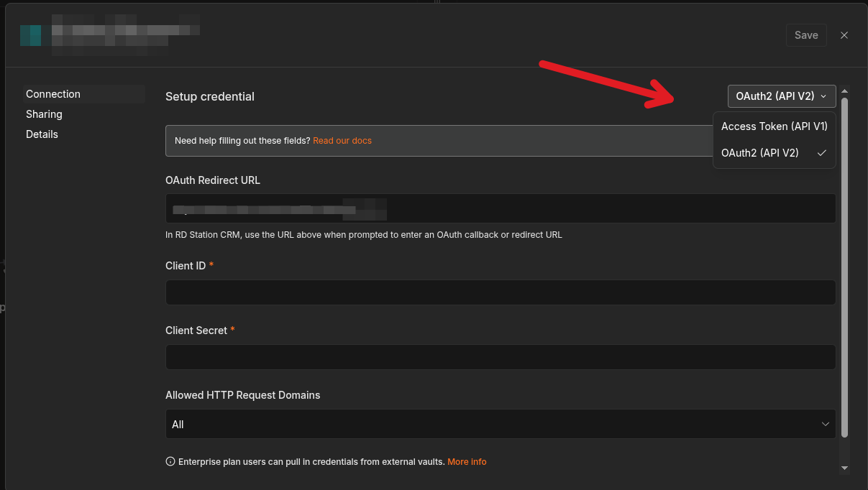Focus the Client ID input field
This screenshot has height=490, width=868.
[x=501, y=292]
